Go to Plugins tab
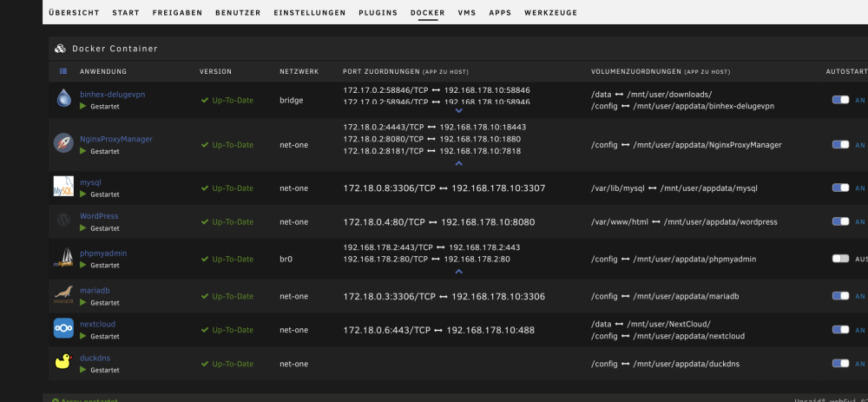The image size is (868, 402). (378, 13)
